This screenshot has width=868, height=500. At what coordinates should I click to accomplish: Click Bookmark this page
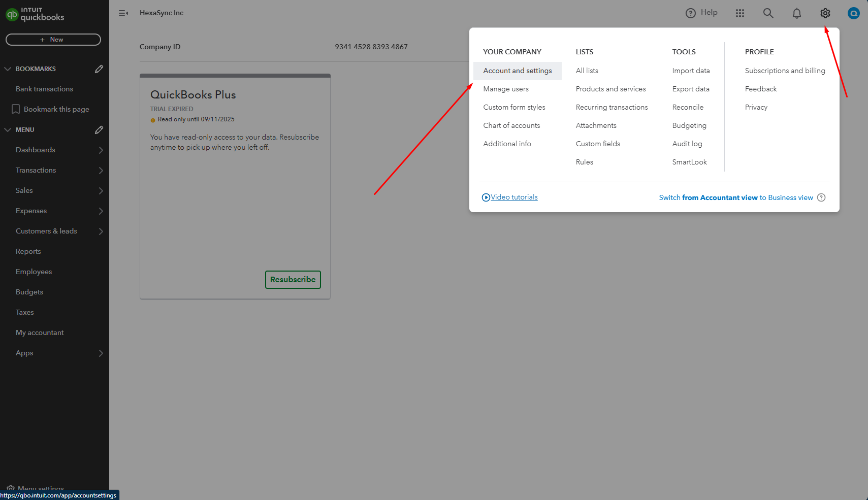point(56,109)
